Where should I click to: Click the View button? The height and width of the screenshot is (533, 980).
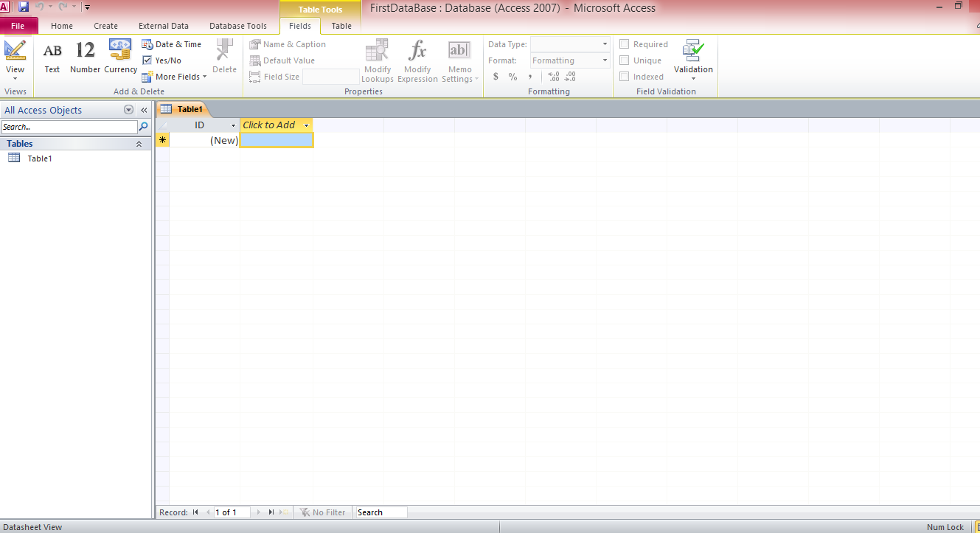(x=15, y=55)
